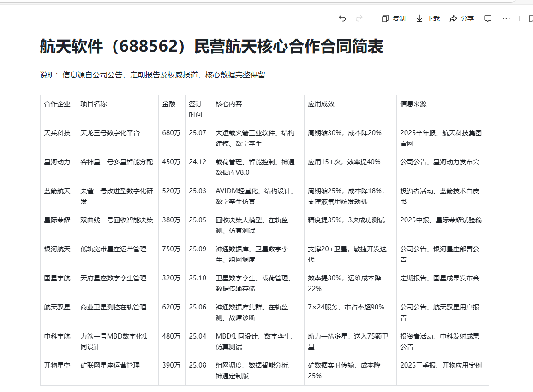Select 谷神星一号多星智能分配 project cell

(118, 167)
